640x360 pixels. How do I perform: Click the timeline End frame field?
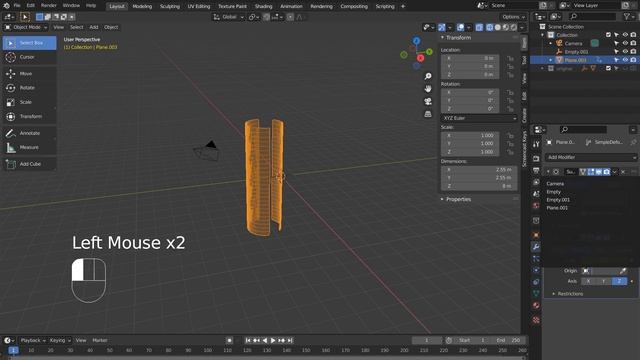509,340
